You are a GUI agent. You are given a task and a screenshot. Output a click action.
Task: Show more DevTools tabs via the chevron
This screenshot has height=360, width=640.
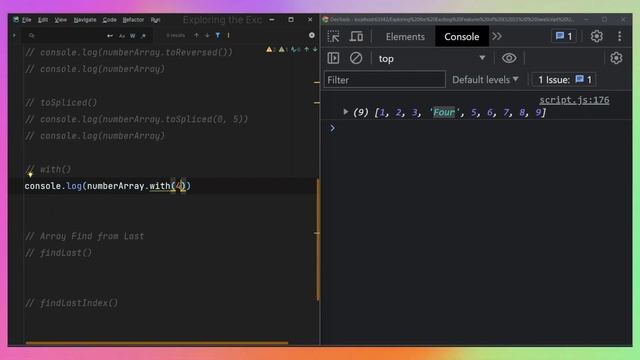point(497,36)
